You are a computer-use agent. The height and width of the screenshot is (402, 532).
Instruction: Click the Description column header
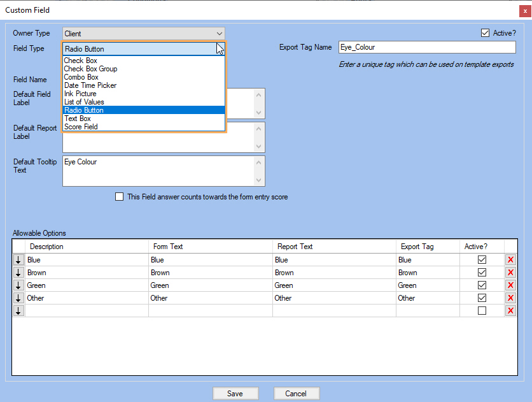click(x=87, y=247)
